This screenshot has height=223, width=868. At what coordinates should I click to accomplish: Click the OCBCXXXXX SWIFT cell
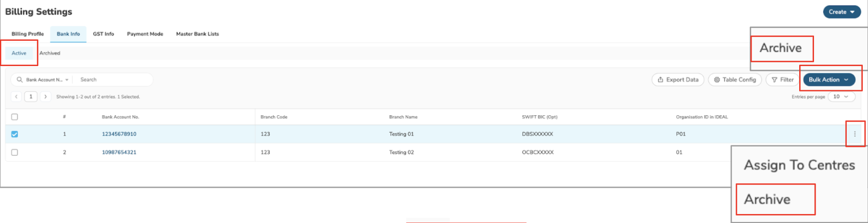click(x=538, y=152)
